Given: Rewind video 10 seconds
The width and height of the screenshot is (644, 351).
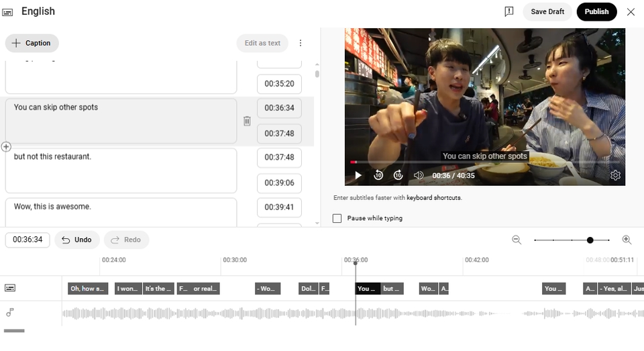Looking at the screenshot, I should (x=378, y=176).
